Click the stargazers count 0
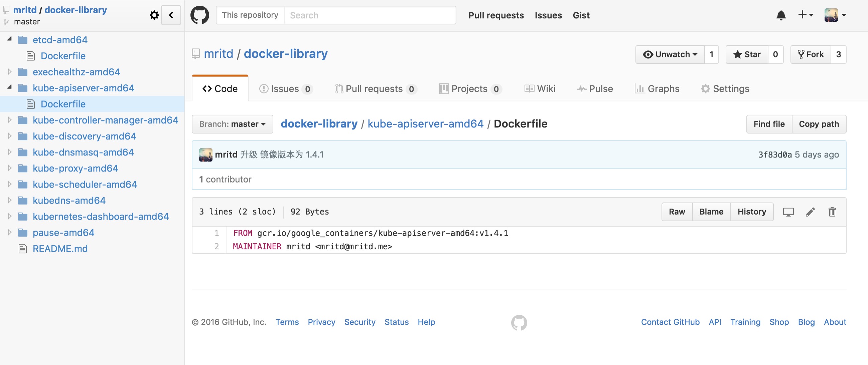Image resolution: width=868 pixels, height=365 pixels. [x=775, y=54]
